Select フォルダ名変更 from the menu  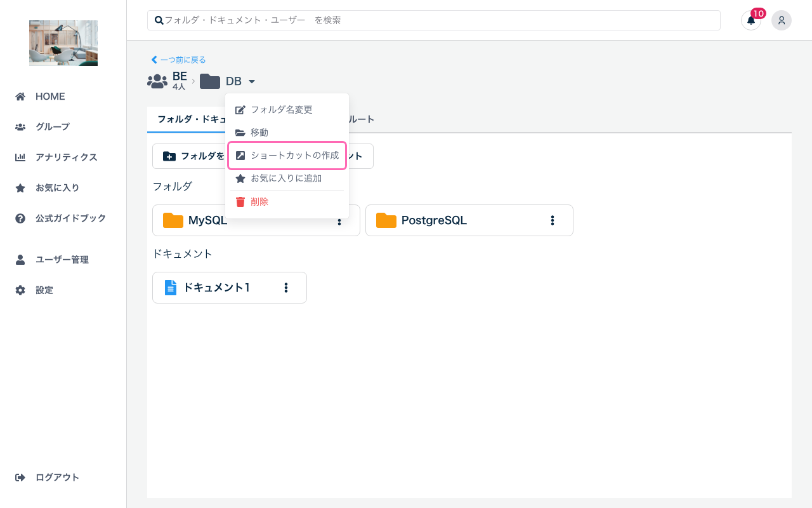pyautogui.click(x=281, y=110)
